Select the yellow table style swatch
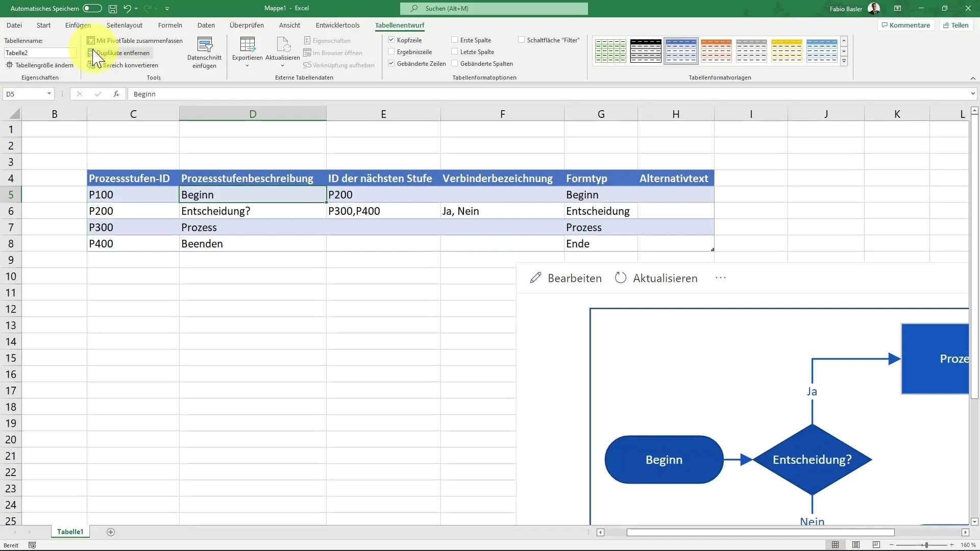The image size is (980, 551). click(x=787, y=51)
